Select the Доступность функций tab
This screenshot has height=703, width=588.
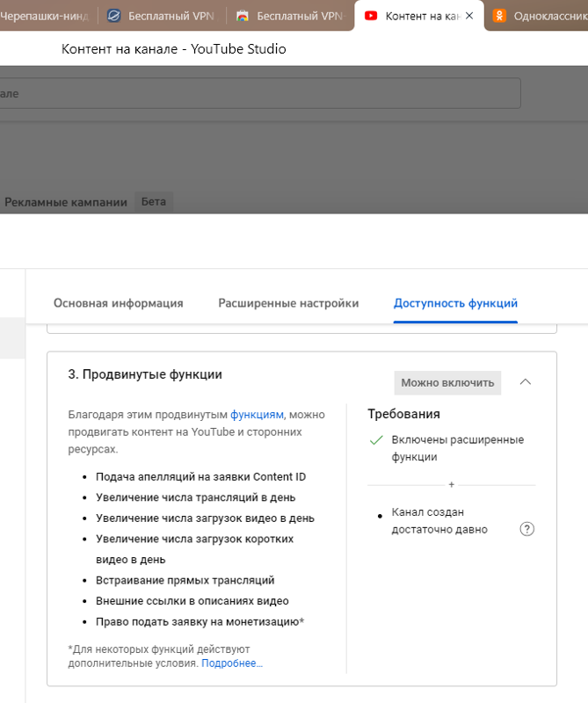pyautogui.click(x=455, y=303)
